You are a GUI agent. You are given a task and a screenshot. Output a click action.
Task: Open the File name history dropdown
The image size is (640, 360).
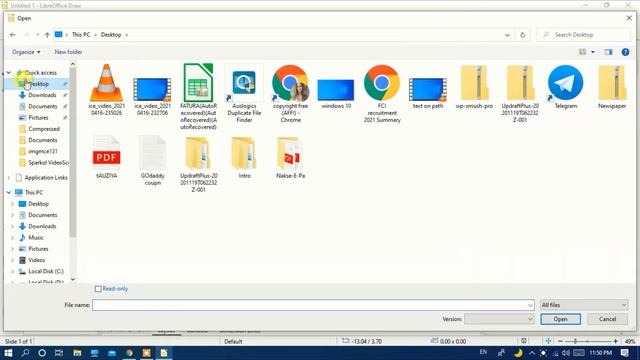tap(530, 305)
